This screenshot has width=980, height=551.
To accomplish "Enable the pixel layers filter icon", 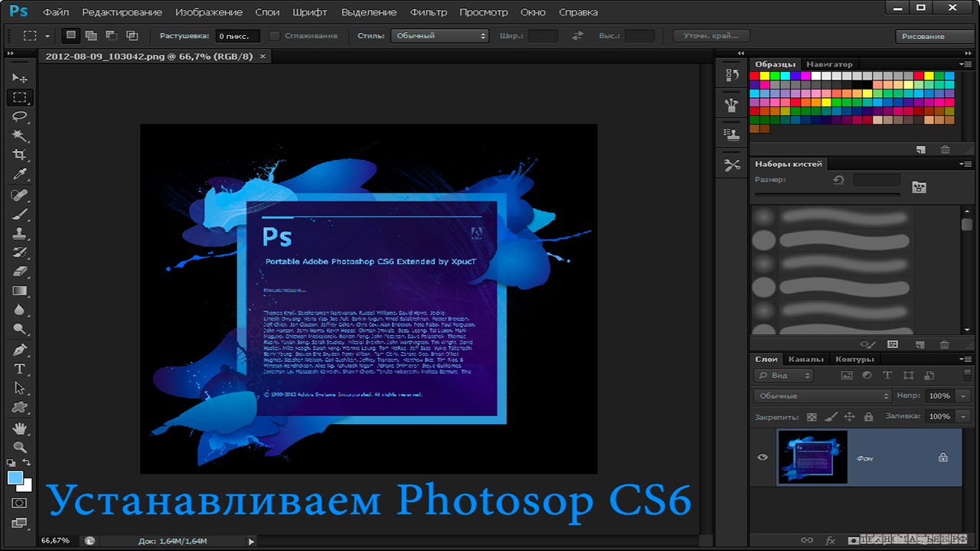I will click(847, 376).
